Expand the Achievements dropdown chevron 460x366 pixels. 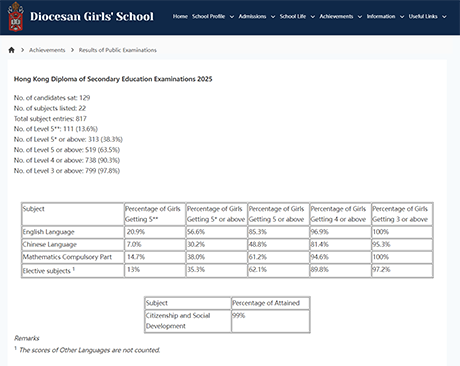(359, 17)
